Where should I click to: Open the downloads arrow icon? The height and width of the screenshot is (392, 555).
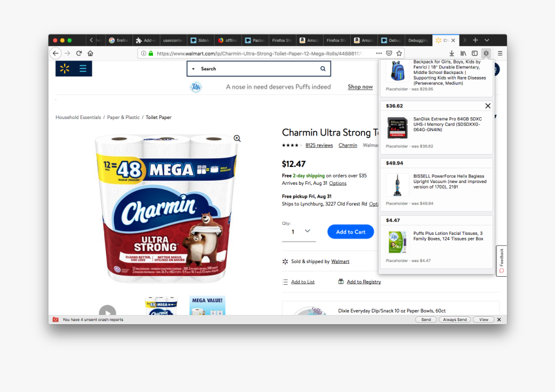pos(451,54)
